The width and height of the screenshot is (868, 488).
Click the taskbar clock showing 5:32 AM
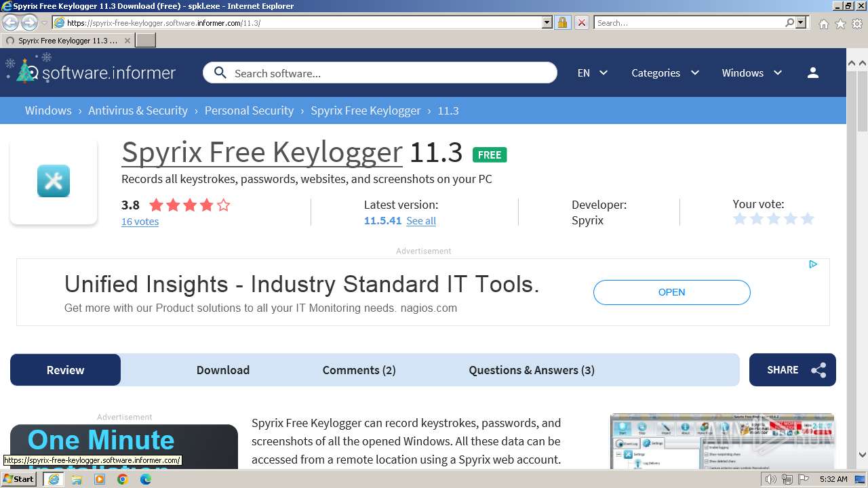[833, 479]
